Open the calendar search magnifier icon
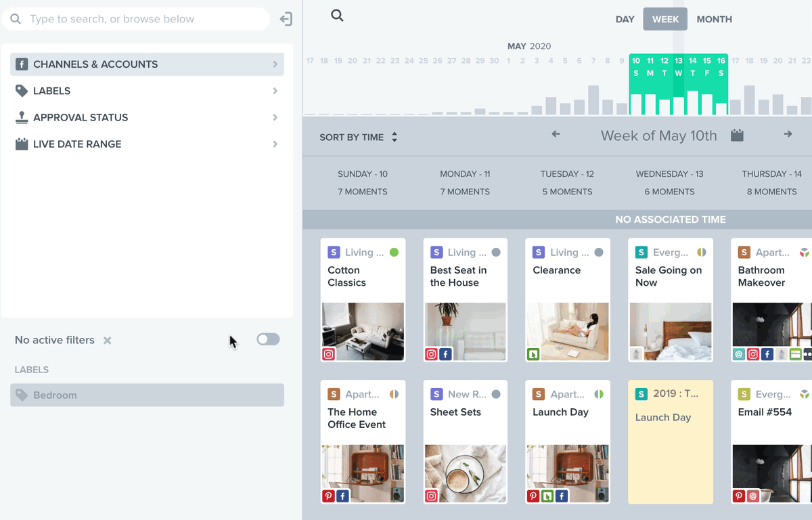This screenshot has width=812, height=520. (x=337, y=16)
